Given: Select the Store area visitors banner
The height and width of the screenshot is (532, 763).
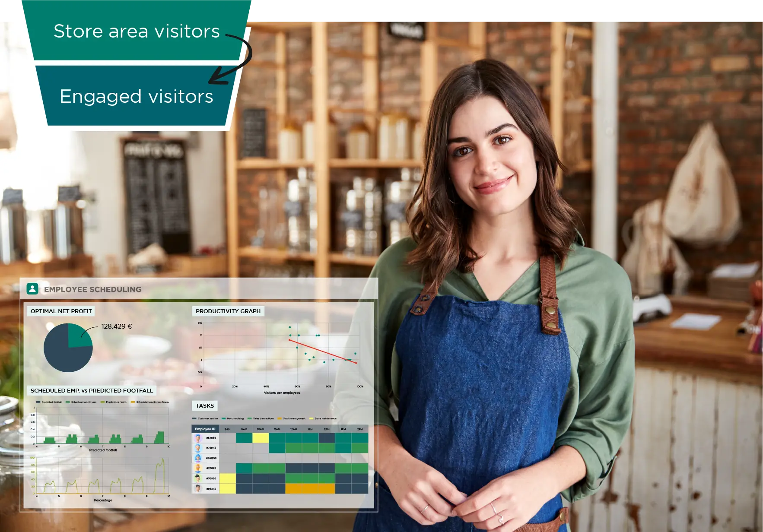Looking at the screenshot, I should point(136,31).
